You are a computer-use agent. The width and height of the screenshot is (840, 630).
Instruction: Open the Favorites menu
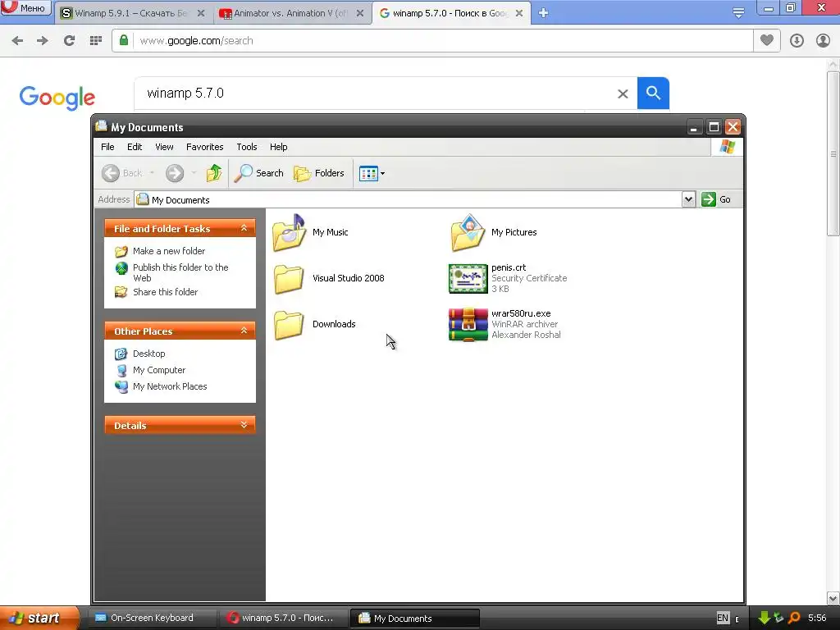[x=204, y=147]
